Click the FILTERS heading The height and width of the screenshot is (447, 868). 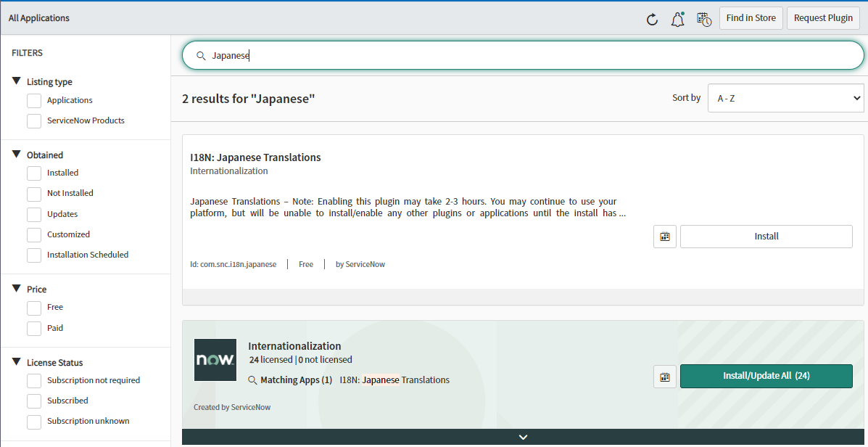point(27,53)
